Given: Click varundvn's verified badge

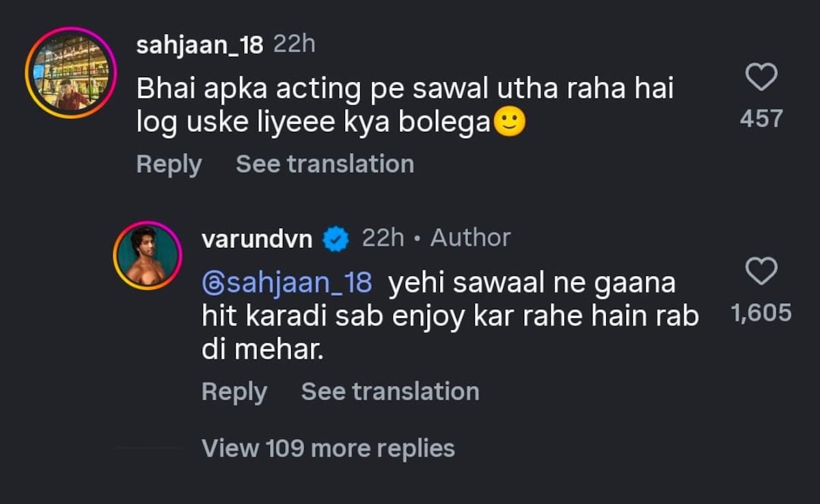Looking at the screenshot, I should coord(334,238).
